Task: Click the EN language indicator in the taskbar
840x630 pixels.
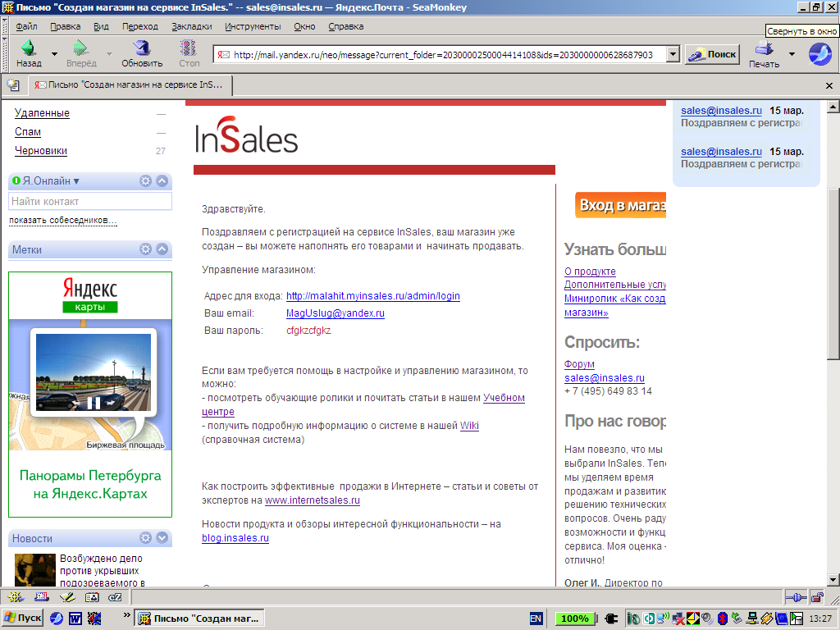Action: [536, 619]
